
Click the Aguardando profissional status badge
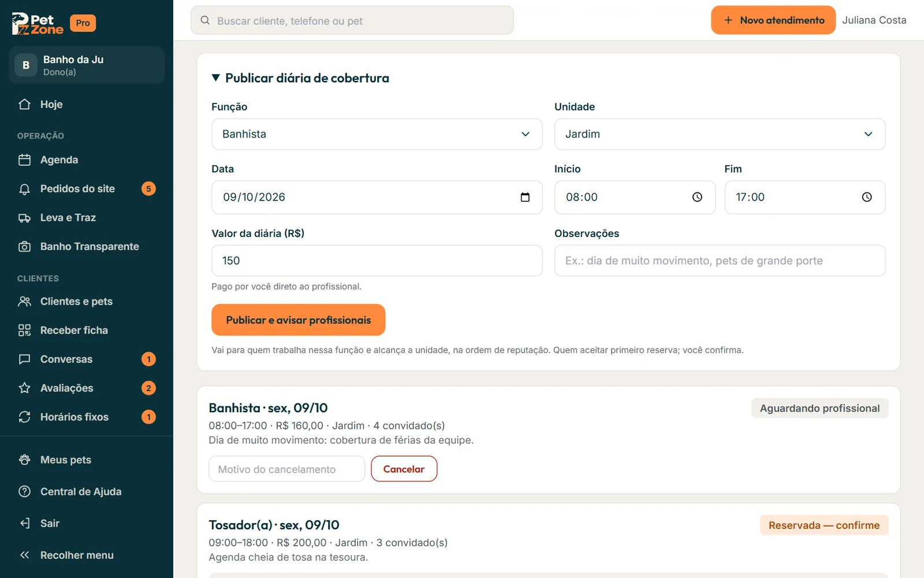pyautogui.click(x=819, y=408)
